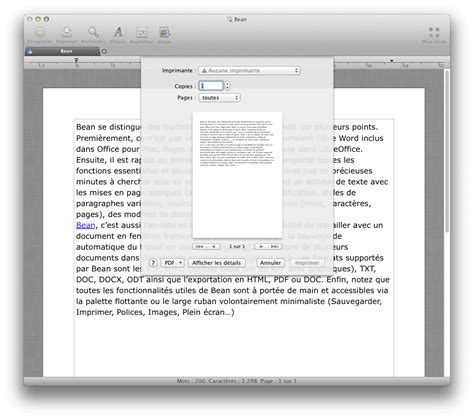This screenshot has width=474, height=419.
Task: Click the right margin marker on ruler
Action: tap(392, 61)
